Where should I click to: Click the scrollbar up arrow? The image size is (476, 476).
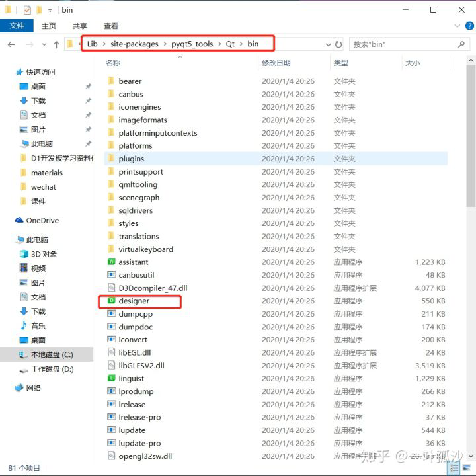point(471,60)
